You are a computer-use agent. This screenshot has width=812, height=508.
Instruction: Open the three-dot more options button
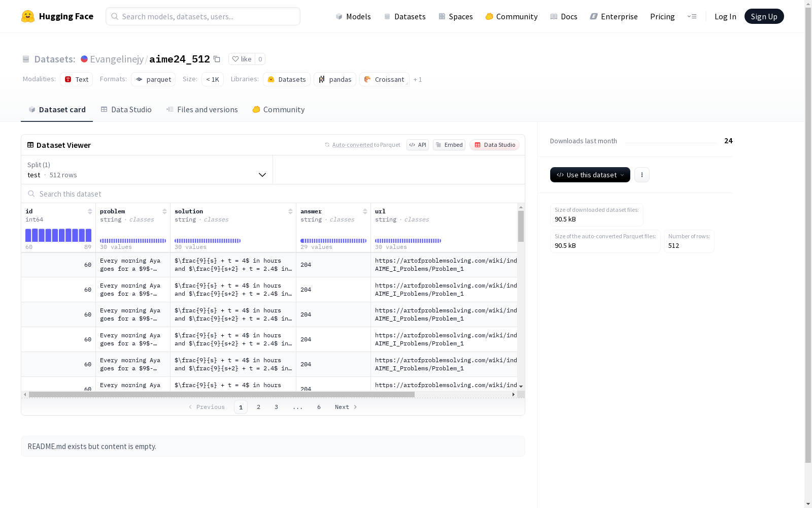tap(642, 175)
